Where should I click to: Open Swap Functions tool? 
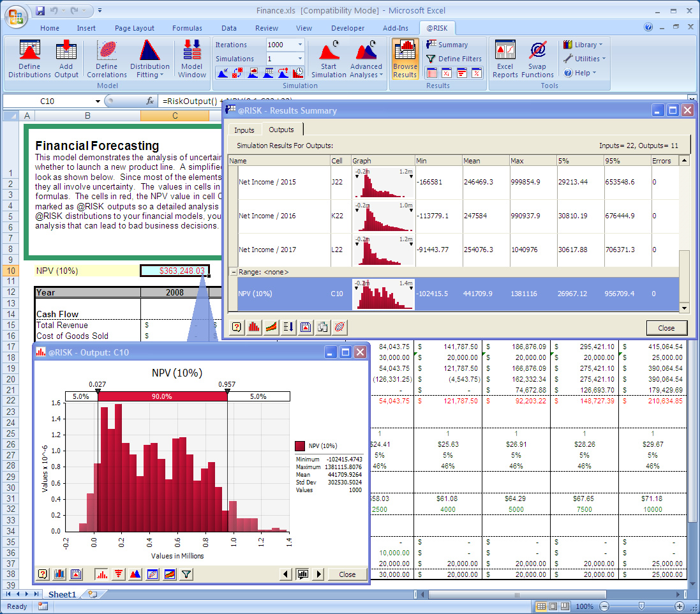537,59
